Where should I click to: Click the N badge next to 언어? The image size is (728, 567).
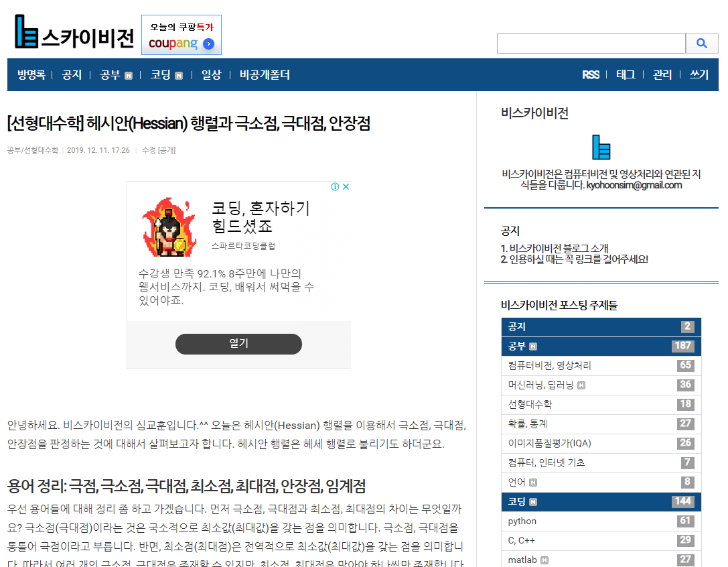coord(533,483)
